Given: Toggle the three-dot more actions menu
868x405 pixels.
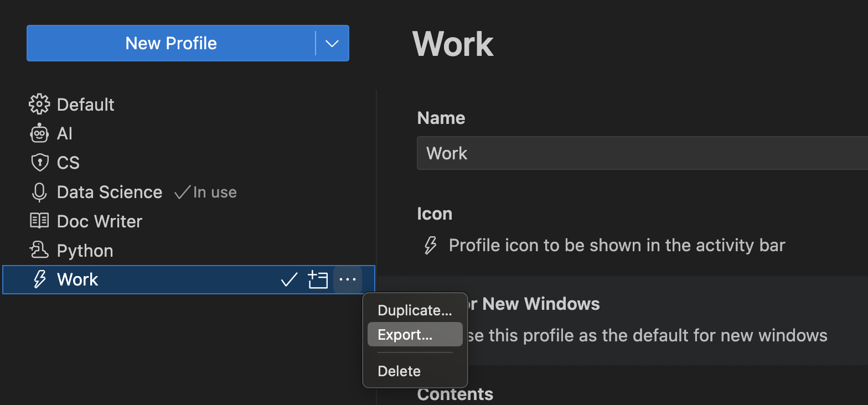Looking at the screenshot, I should [x=347, y=280].
